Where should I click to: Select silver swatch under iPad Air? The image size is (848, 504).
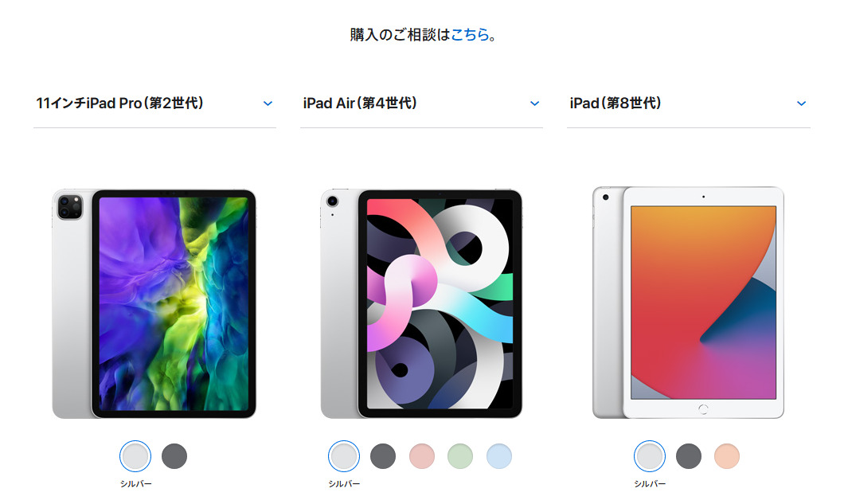click(x=344, y=456)
